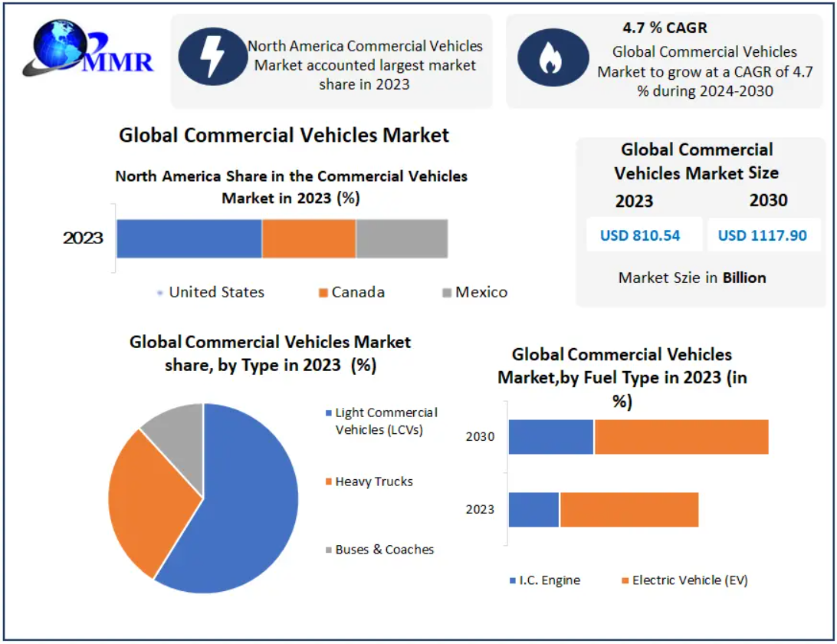Click the Buses & Coaches legend marker
This screenshot has width=837, height=644.
tap(329, 550)
